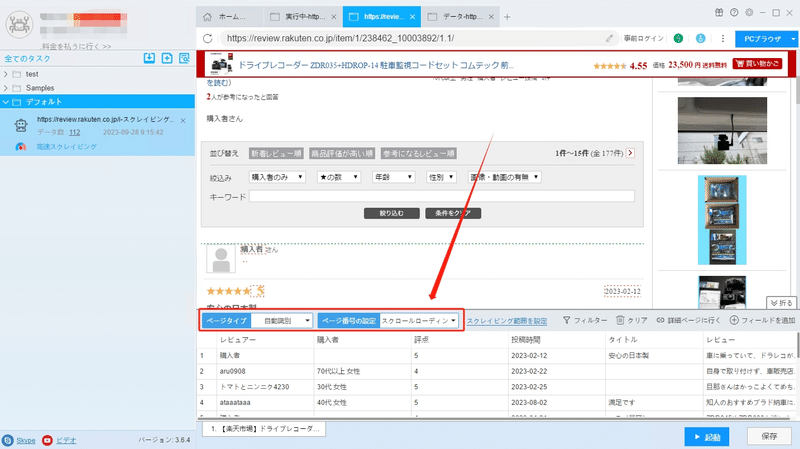Collapse the デフォルト folder
Screen dimensions: 800x449
click(6, 102)
